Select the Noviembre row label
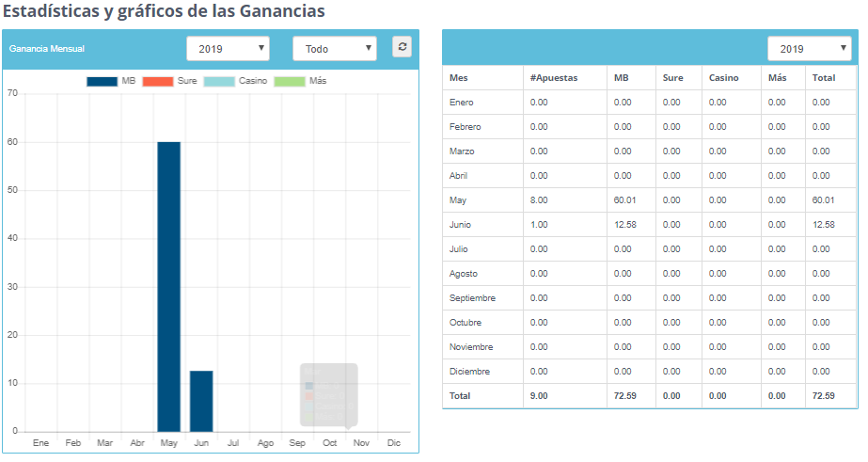The height and width of the screenshot is (462, 868). [471, 347]
